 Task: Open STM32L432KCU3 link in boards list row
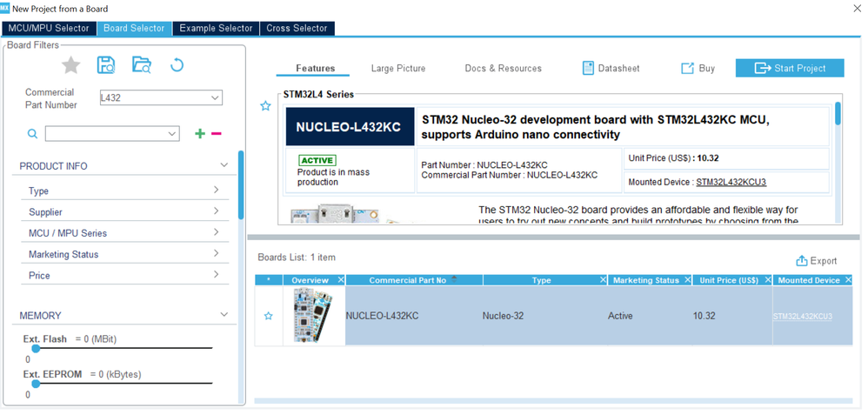coord(803,317)
